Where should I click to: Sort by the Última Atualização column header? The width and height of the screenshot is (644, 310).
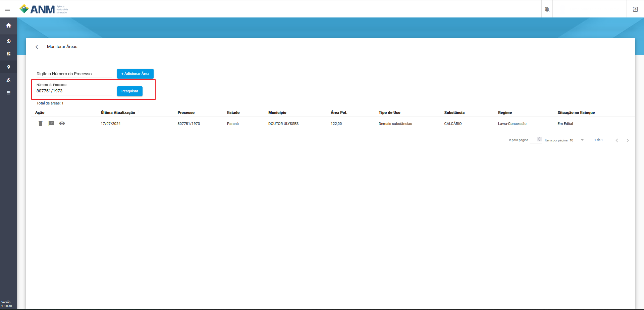point(118,113)
